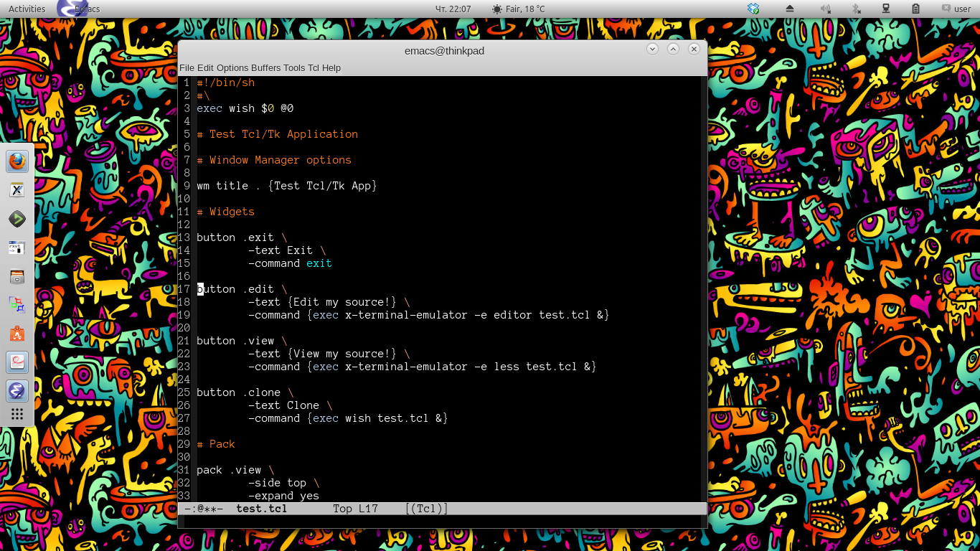The height and width of the screenshot is (551, 980).
Task: Click the minibuffer area below the mode line
Action: tap(443, 522)
